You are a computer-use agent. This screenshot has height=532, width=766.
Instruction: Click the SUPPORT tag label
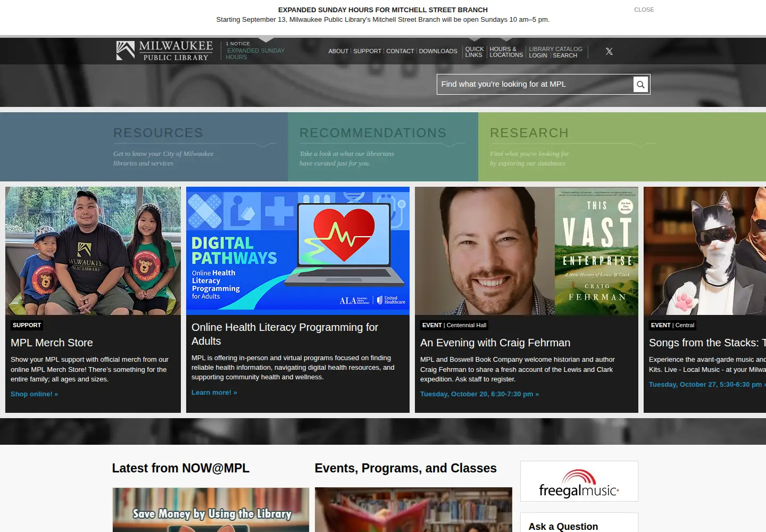pos(27,325)
